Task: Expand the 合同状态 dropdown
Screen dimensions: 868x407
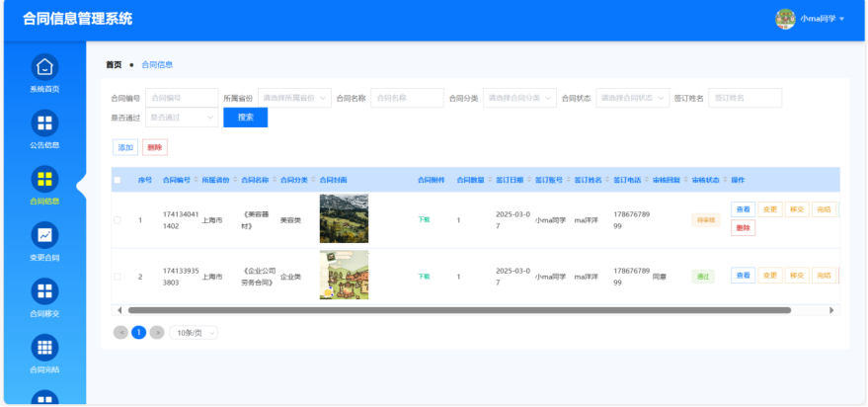Action: pos(633,98)
